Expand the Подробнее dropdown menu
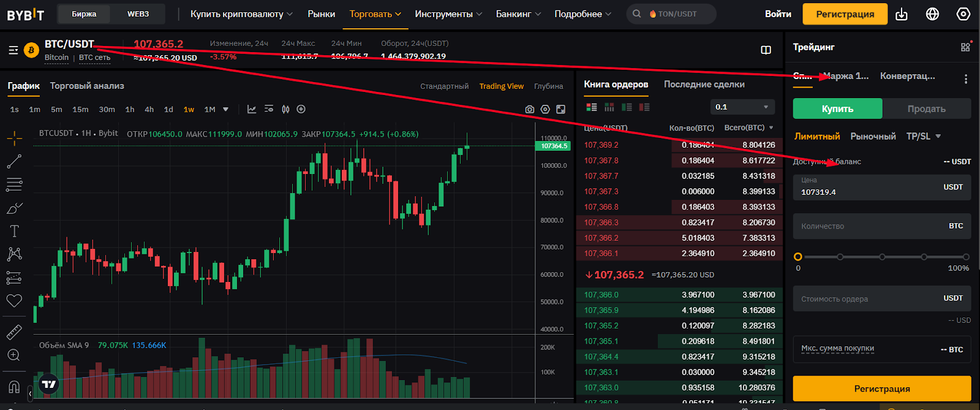Viewport: 980px width, 410px height. pos(582,14)
